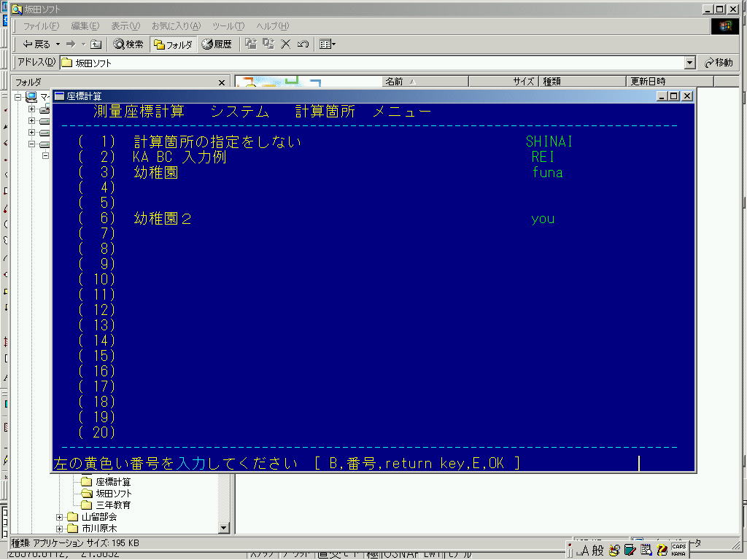747x560 pixels.
Task: Select the 坂田ソフト folder in tree
Action: pos(107,494)
